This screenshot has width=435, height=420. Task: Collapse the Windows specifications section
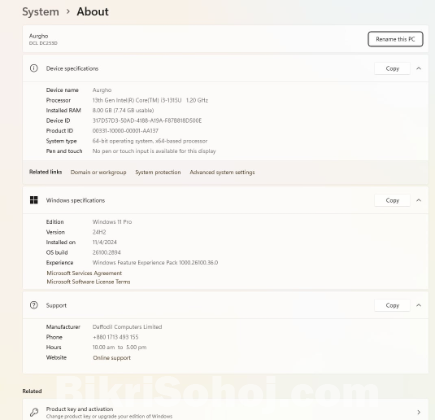419,200
